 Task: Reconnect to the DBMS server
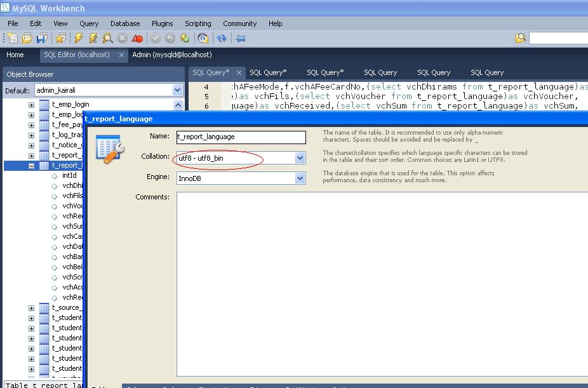(x=203, y=38)
